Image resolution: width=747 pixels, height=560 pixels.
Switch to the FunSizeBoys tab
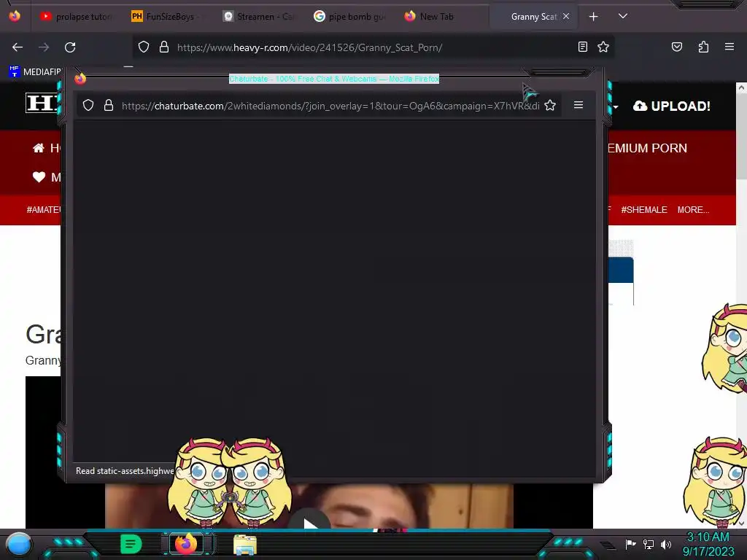point(166,17)
